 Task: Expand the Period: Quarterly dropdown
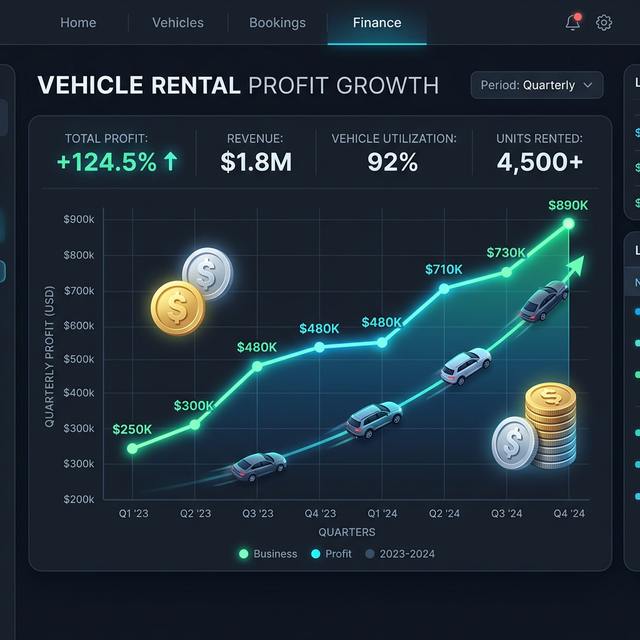537,85
